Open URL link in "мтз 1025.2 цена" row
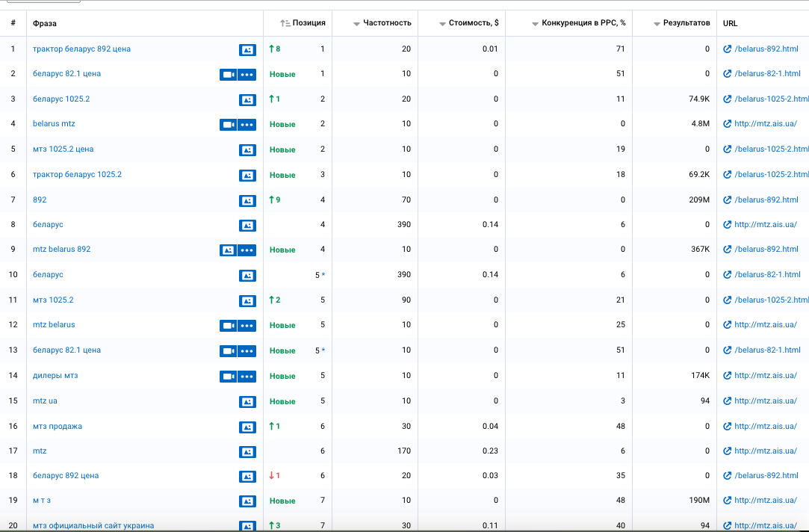This screenshot has height=532, width=809. (x=772, y=149)
